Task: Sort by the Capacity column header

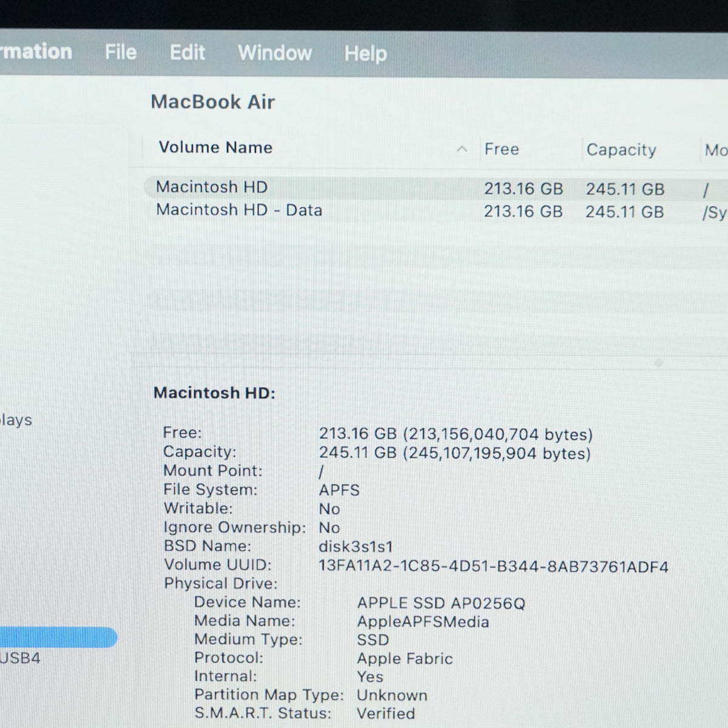Action: click(x=621, y=150)
